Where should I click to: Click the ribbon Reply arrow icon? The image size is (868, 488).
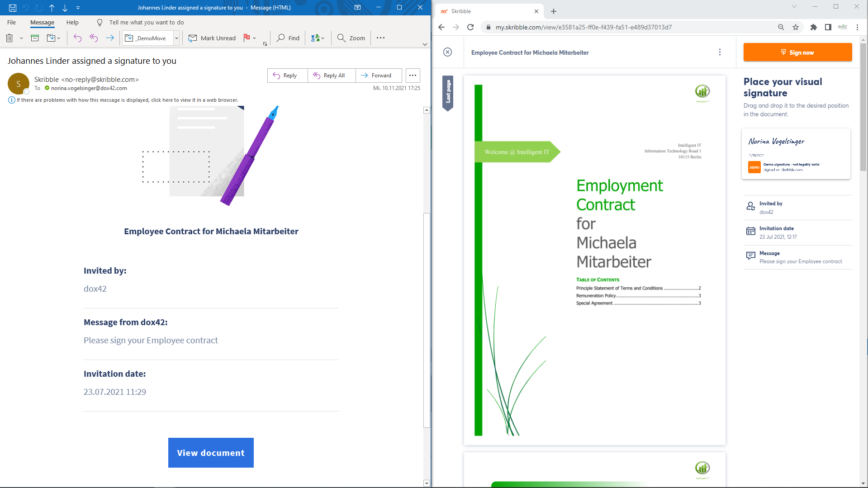(77, 38)
